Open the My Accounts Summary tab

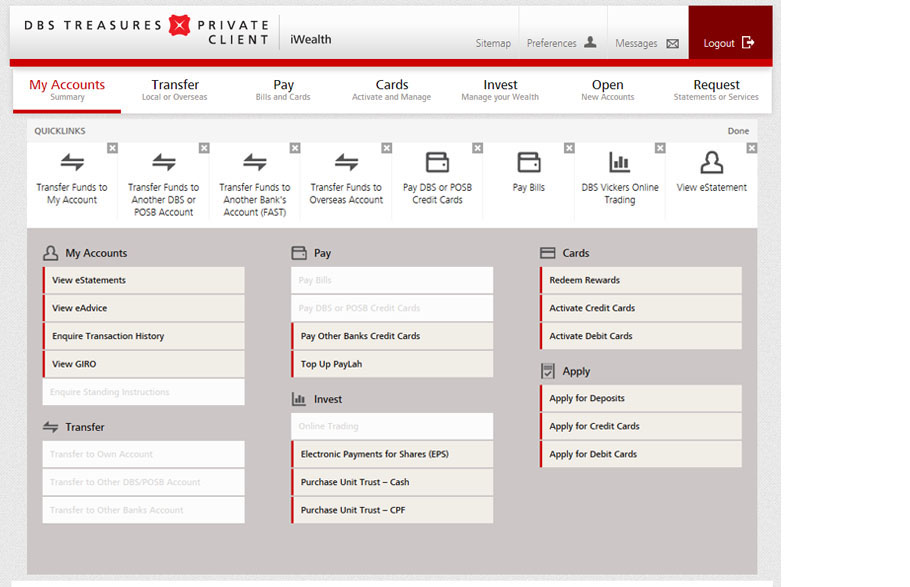click(x=67, y=90)
